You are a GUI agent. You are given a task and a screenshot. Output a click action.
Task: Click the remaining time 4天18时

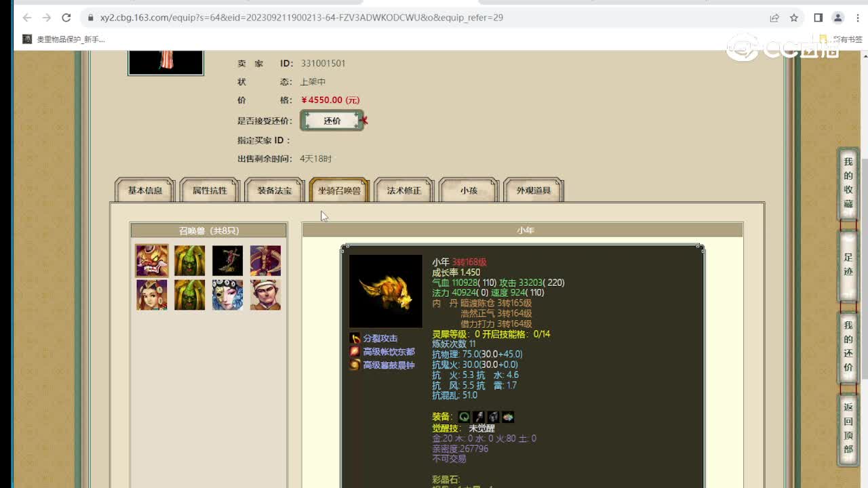(x=316, y=159)
